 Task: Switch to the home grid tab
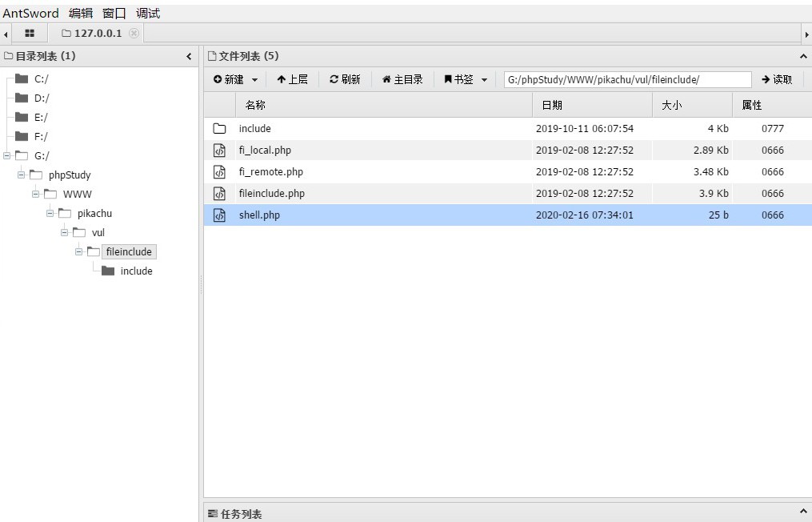30,33
